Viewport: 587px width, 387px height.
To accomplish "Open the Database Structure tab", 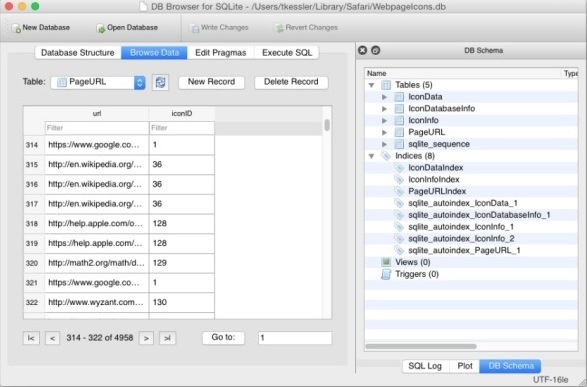I will coord(78,53).
